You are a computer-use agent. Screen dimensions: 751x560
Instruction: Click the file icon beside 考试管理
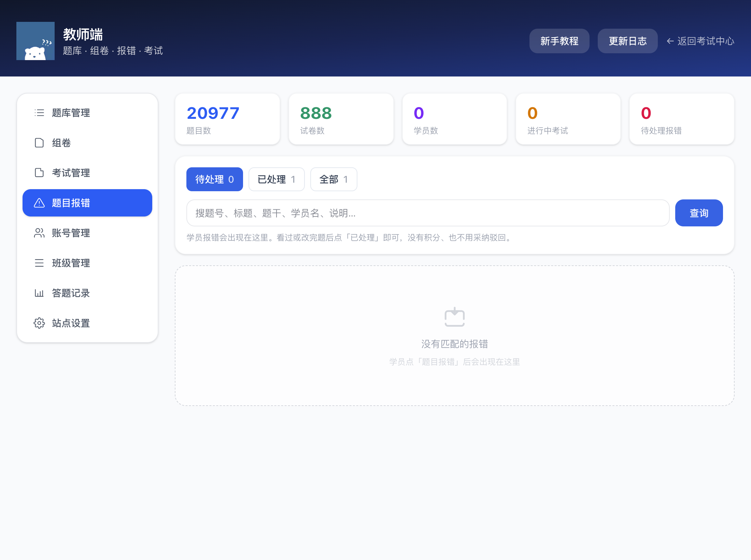[x=39, y=173]
